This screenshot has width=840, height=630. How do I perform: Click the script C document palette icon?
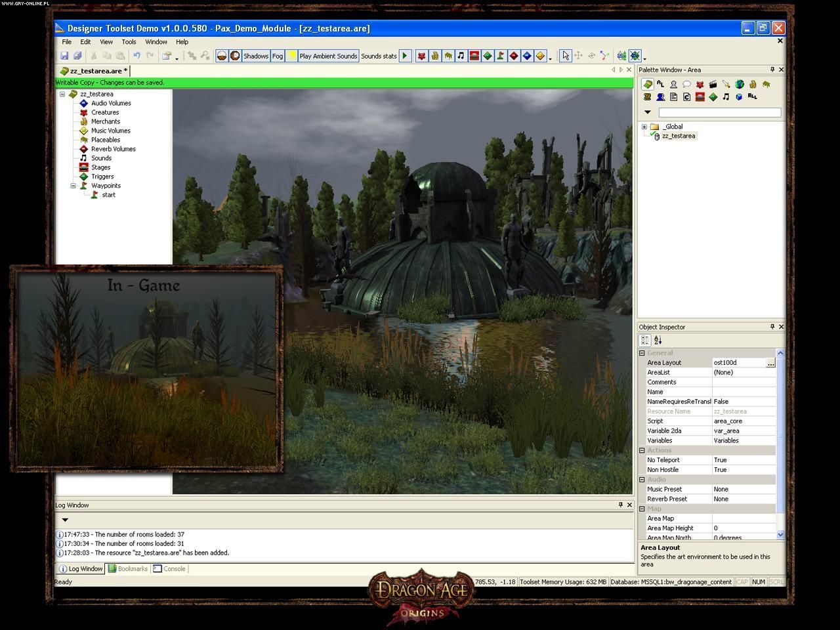[686, 97]
